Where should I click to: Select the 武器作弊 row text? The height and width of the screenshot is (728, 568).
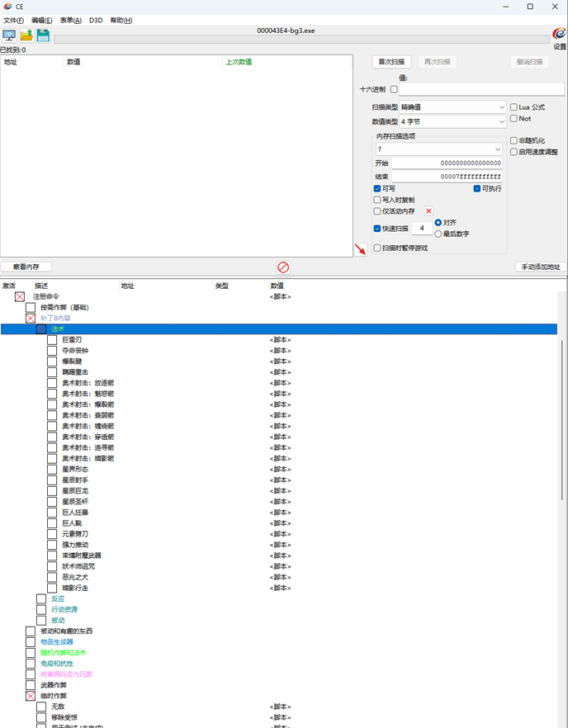(x=54, y=685)
